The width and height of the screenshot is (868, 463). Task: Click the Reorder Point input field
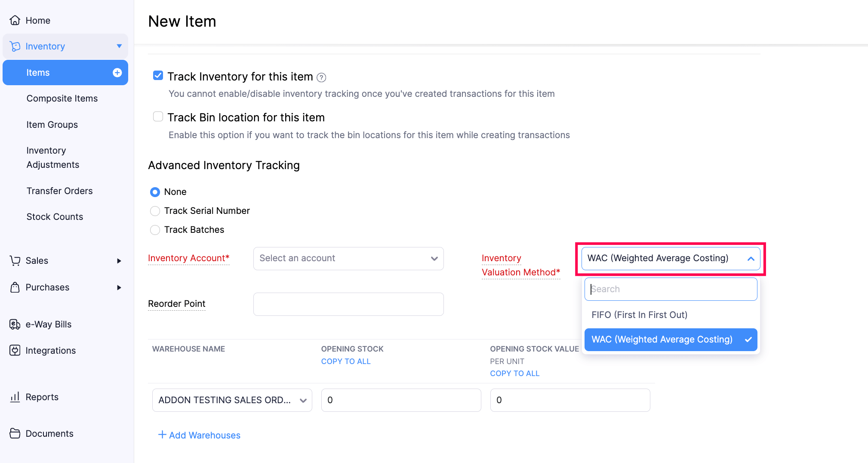pos(348,304)
